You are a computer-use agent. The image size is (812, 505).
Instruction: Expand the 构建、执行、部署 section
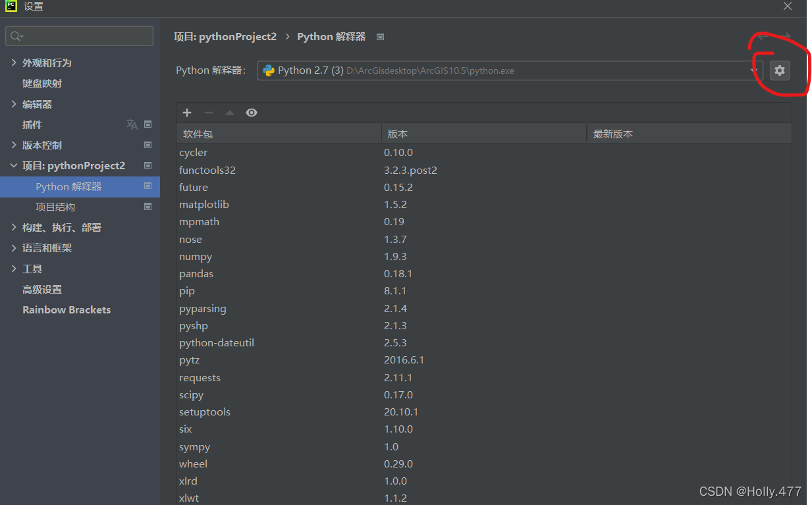pyautogui.click(x=14, y=227)
